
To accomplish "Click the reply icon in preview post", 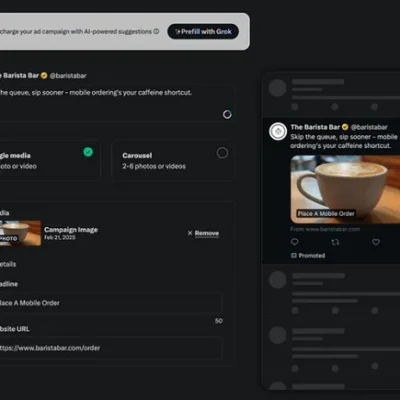I will [295, 242].
